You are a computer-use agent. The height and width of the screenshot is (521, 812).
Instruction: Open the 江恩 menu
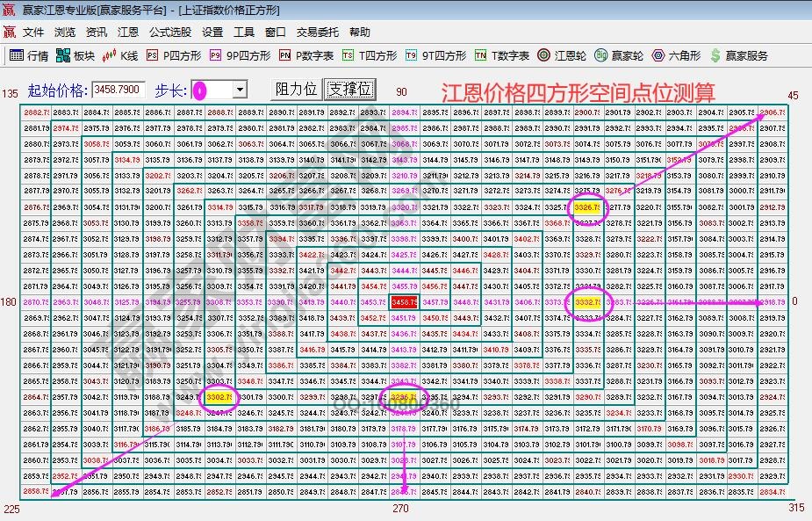point(127,32)
